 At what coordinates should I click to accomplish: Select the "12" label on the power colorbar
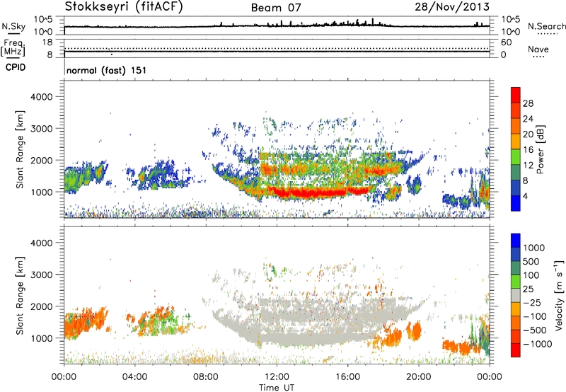tap(528, 166)
